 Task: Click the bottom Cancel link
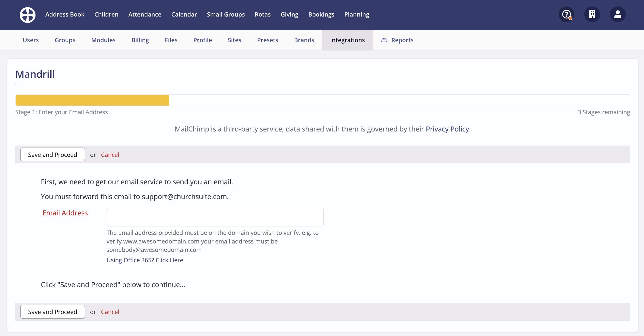pos(110,312)
